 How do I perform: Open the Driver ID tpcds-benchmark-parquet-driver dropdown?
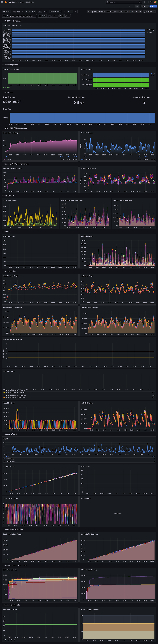[x=23, y=16]
